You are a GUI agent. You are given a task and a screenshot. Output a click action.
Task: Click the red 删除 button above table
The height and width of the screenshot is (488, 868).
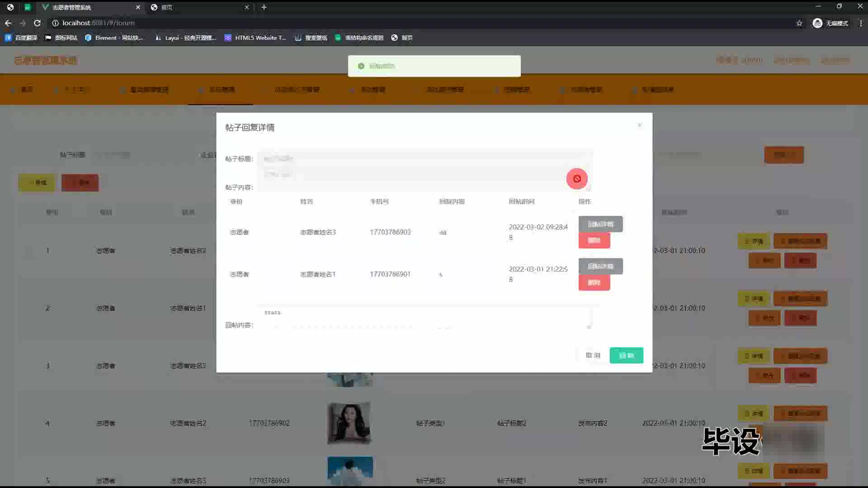[80, 183]
